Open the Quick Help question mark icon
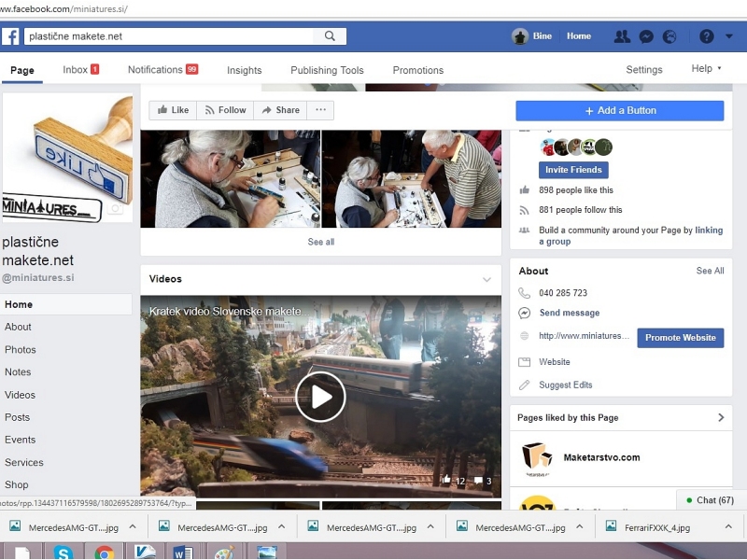The image size is (747, 560). (x=707, y=36)
